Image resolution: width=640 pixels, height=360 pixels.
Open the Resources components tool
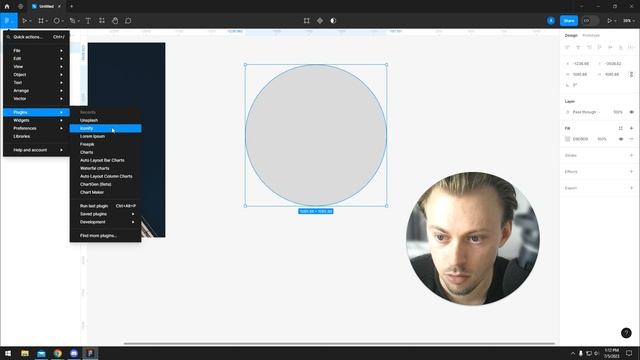coord(102,20)
